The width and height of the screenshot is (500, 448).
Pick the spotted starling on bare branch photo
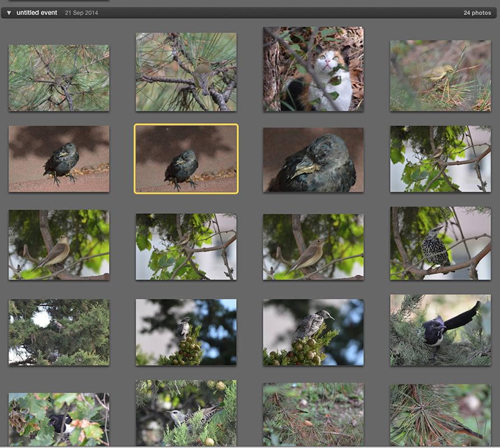click(441, 244)
